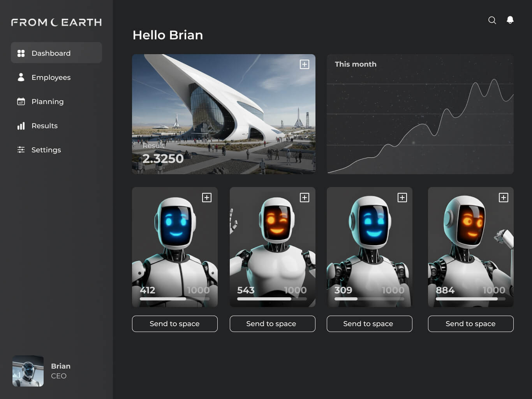532x399 pixels.
Task: Expand the 412 robot card plus icon
Action: click(x=207, y=198)
